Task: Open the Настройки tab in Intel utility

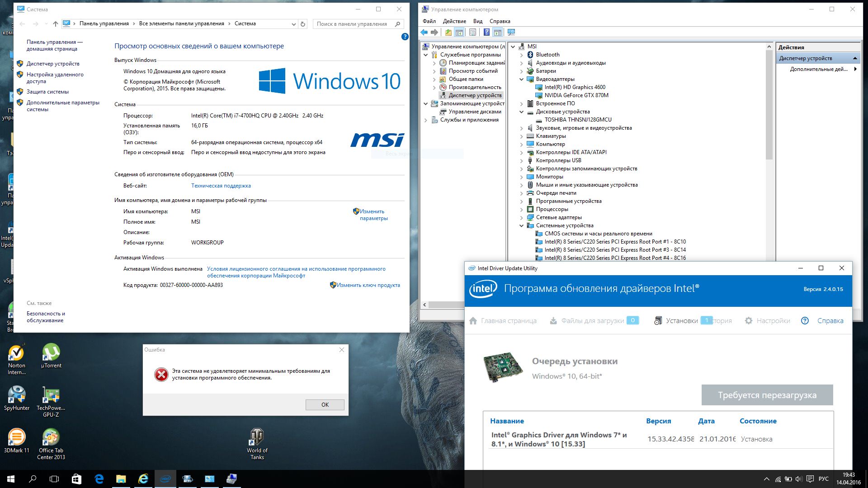Action: (767, 321)
